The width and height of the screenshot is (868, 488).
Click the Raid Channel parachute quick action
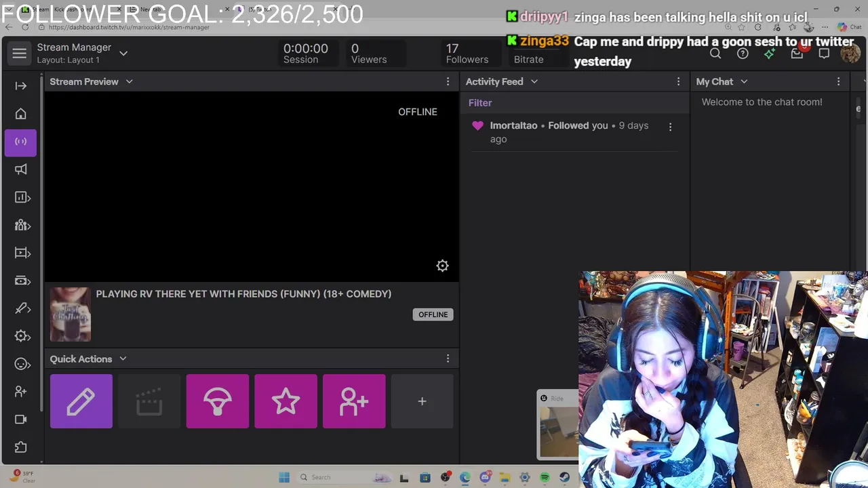tap(218, 401)
